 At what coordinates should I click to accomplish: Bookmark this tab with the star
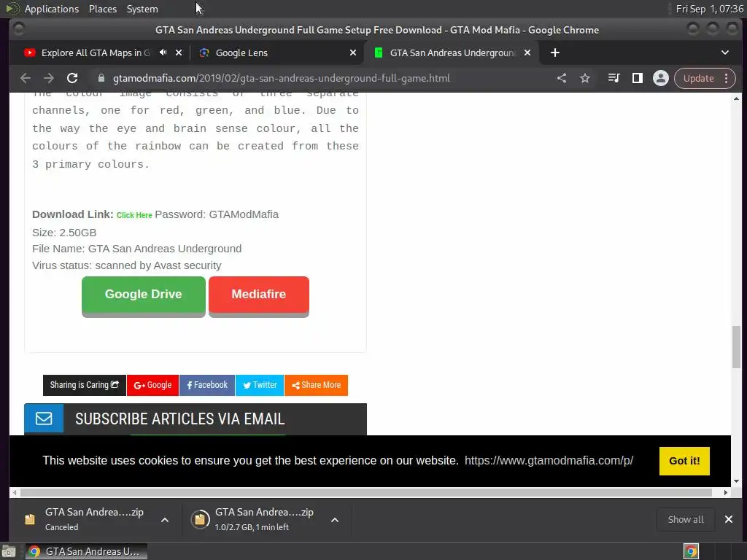[585, 78]
